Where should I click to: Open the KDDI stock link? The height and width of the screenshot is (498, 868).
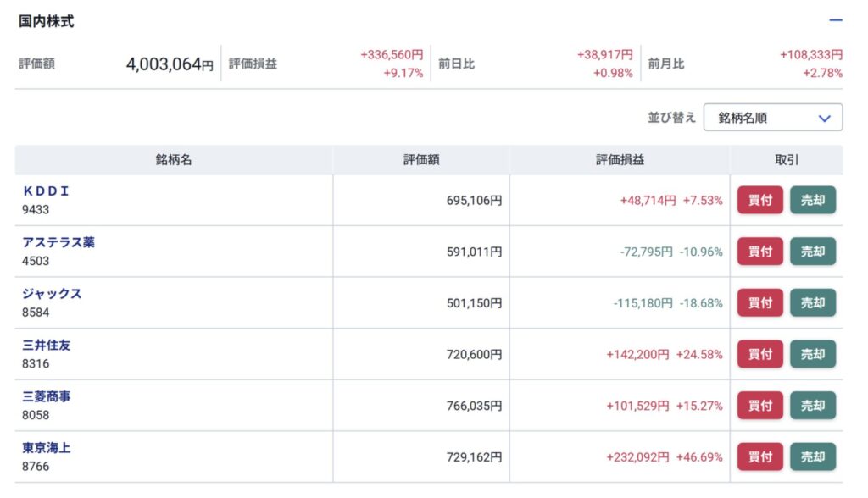(x=46, y=191)
